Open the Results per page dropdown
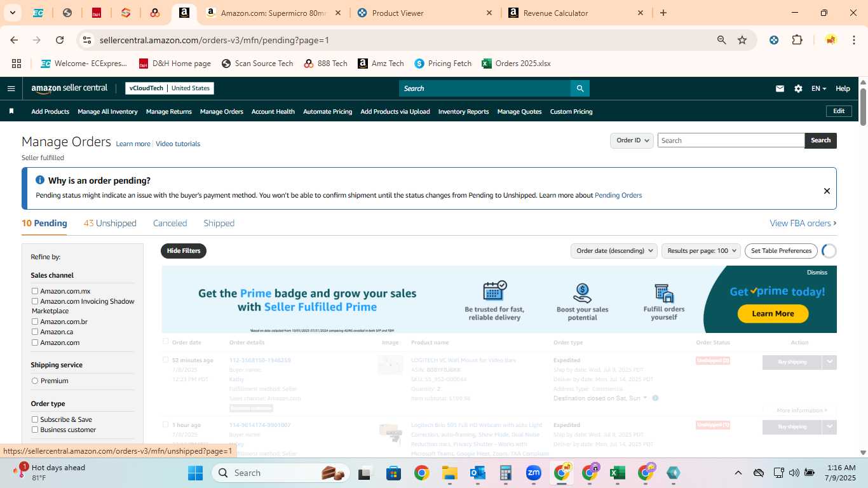The height and width of the screenshot is (488, 868). [x=701, y=251]
